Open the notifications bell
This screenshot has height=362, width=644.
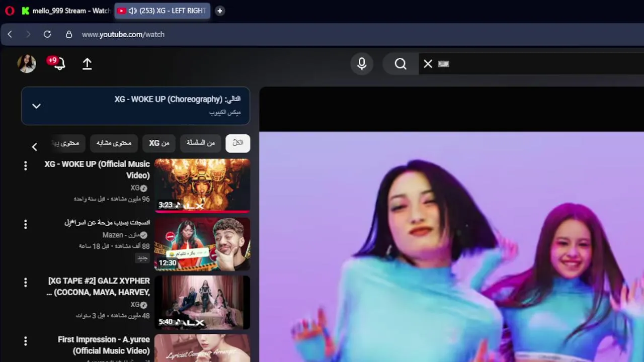(x=59, y=63)
